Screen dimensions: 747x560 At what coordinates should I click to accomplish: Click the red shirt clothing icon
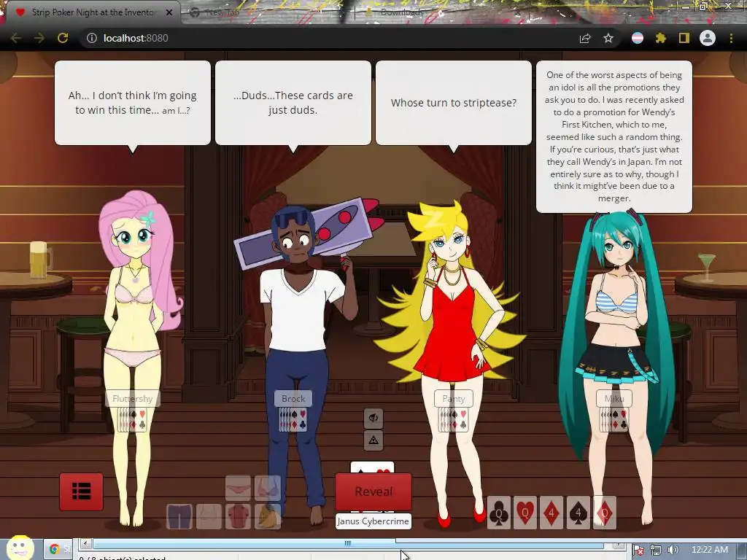click(x=239, y=517)
